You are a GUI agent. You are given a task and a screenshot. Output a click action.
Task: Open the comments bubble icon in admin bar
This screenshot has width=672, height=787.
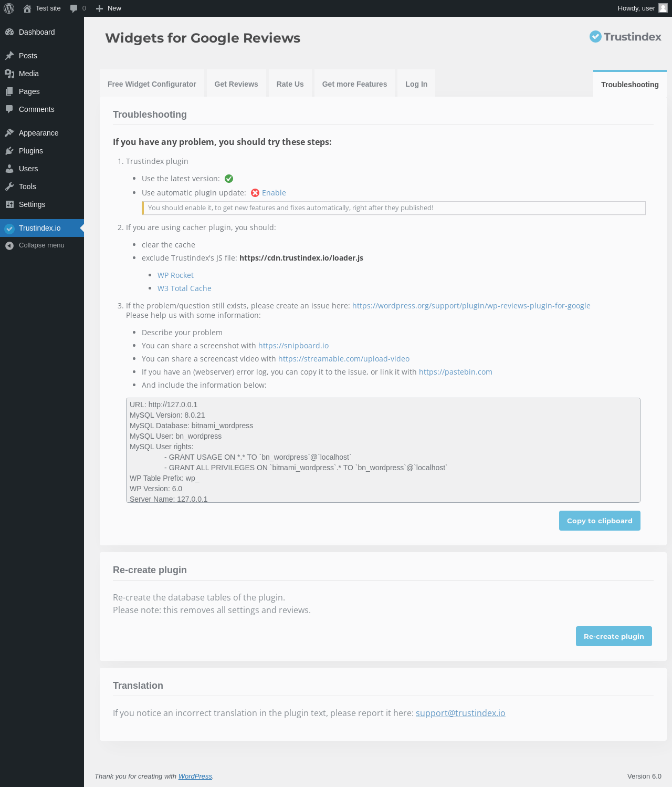pyautogui.click(x=74, y=8)
